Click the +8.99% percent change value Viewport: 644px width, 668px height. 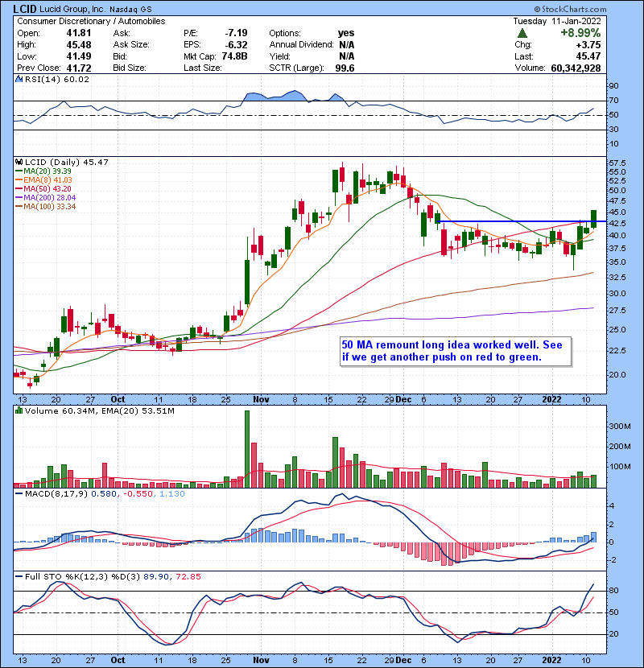pos(580,33)
